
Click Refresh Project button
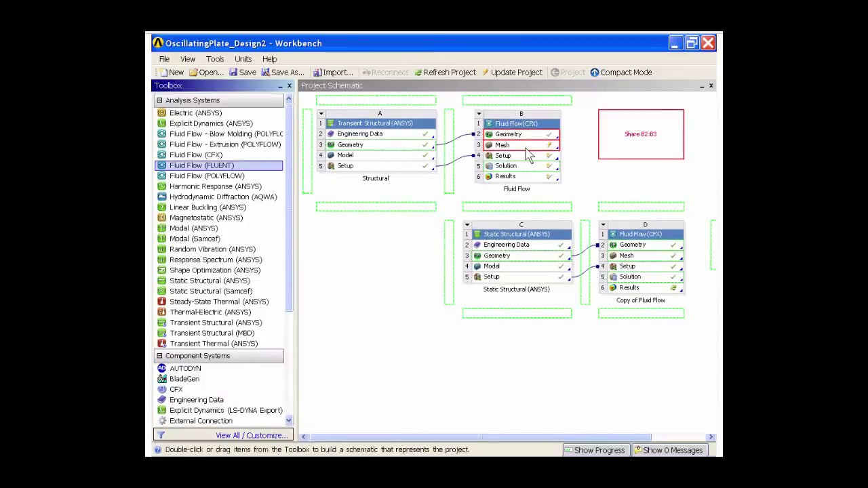point(445,73)
